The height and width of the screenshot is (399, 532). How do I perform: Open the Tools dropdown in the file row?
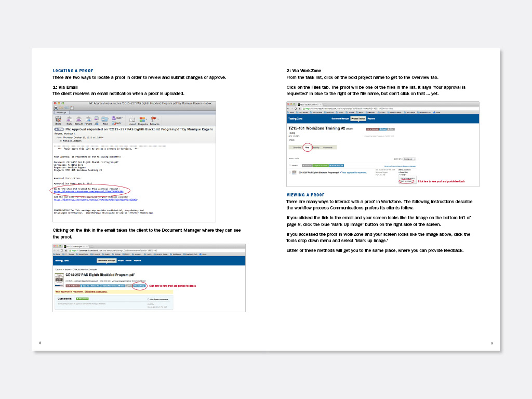403,175
